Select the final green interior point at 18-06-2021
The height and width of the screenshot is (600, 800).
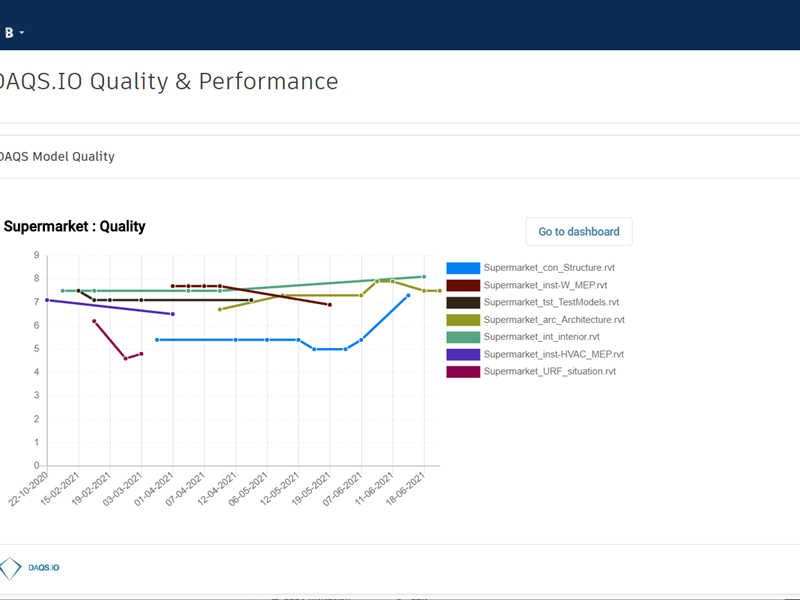point(424,277)
